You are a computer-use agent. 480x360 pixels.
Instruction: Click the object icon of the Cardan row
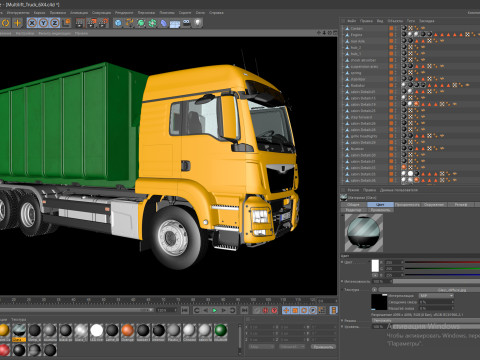[347, 28]
